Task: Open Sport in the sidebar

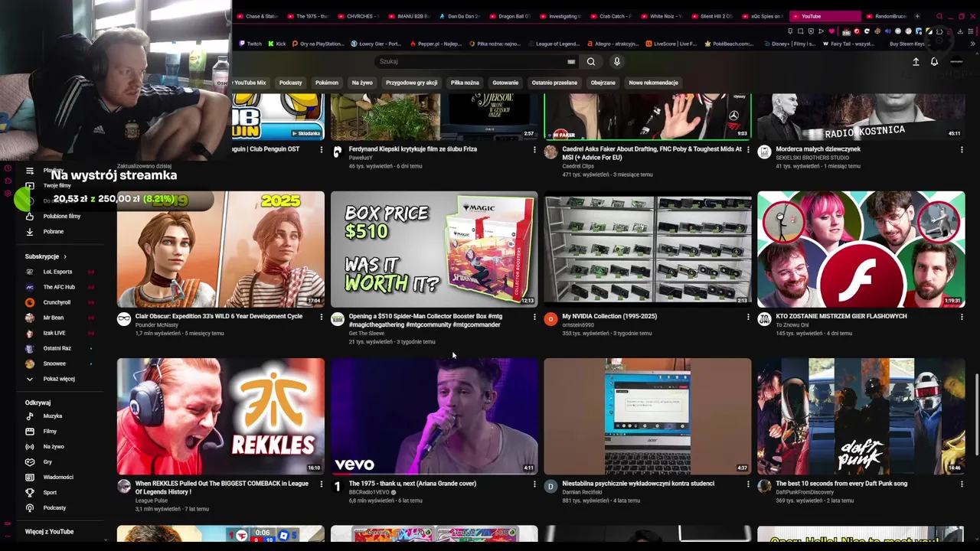Action: coord(50,493)
